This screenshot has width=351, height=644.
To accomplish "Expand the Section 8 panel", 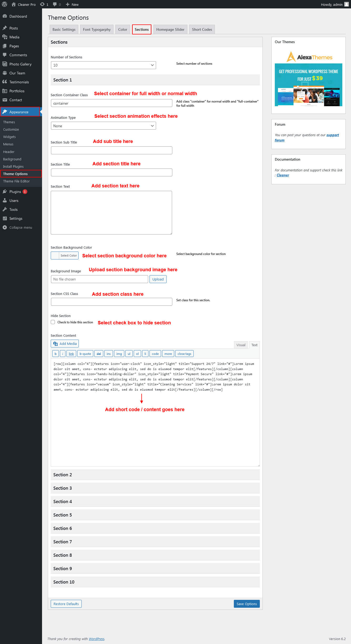I will click(155, 555).
